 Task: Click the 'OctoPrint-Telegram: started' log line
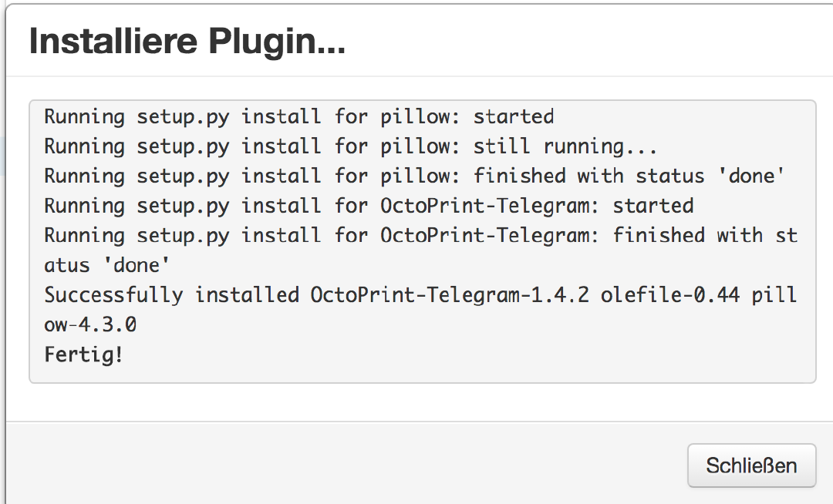coord(369,206)
